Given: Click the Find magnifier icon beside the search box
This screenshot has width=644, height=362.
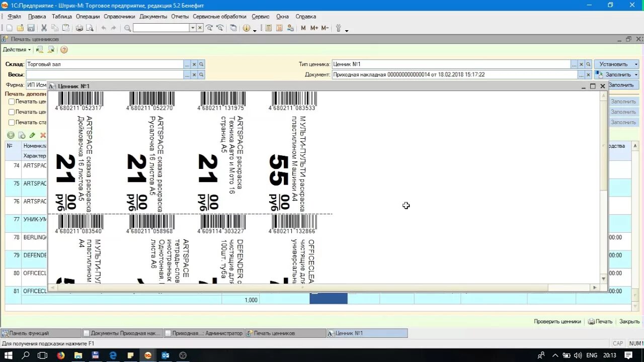Looking at the screenshot, I should point(127,28).
